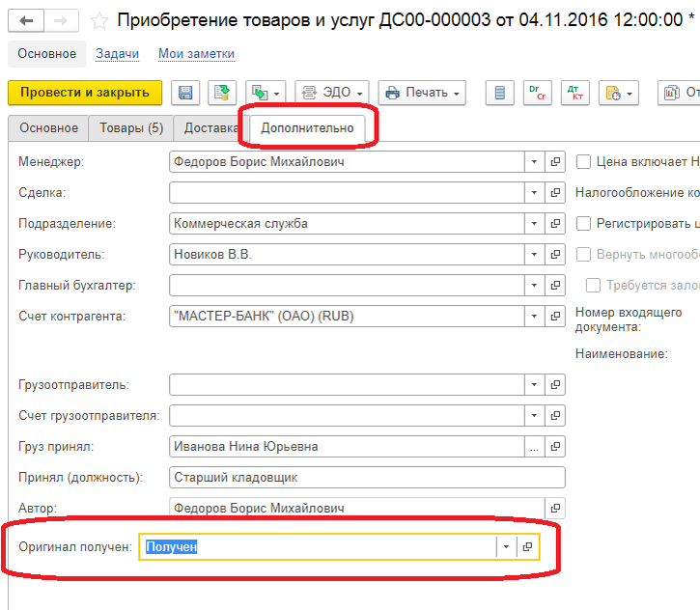Open the Главный бухгалтер record icon

point(555,286)
